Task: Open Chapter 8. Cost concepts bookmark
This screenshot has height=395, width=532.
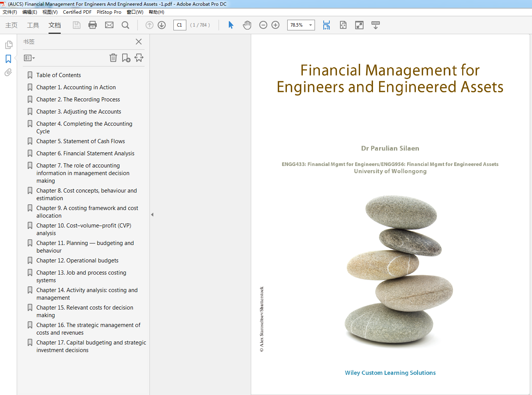Action: pyautogui.click(x=87, y=194)
